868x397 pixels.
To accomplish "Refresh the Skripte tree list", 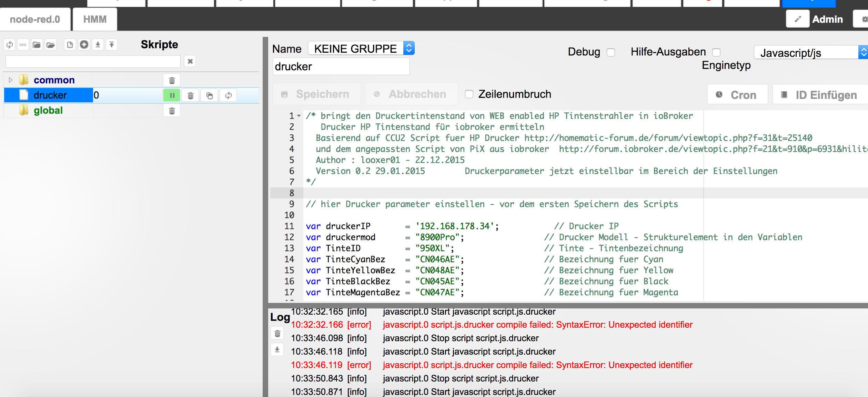I will pyautogui.click(x=10, y=45).
